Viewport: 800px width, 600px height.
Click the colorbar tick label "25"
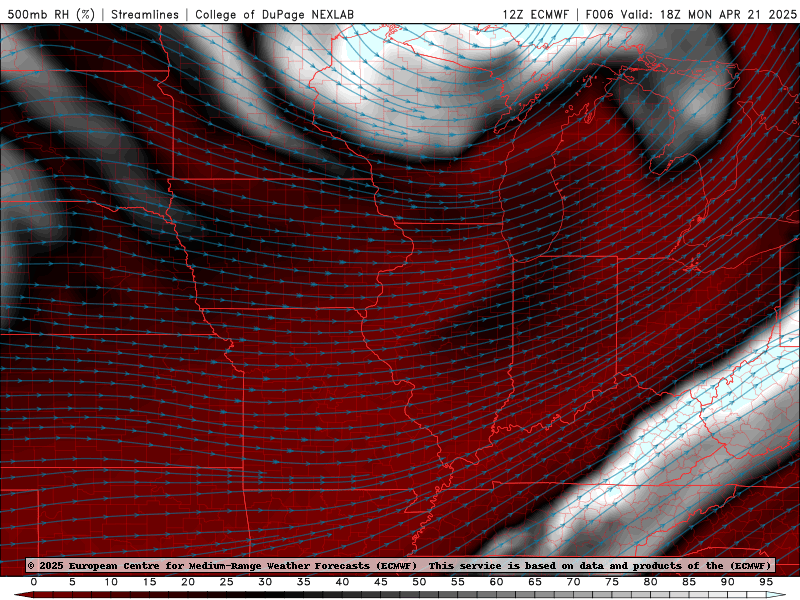(x=227, y=582)
